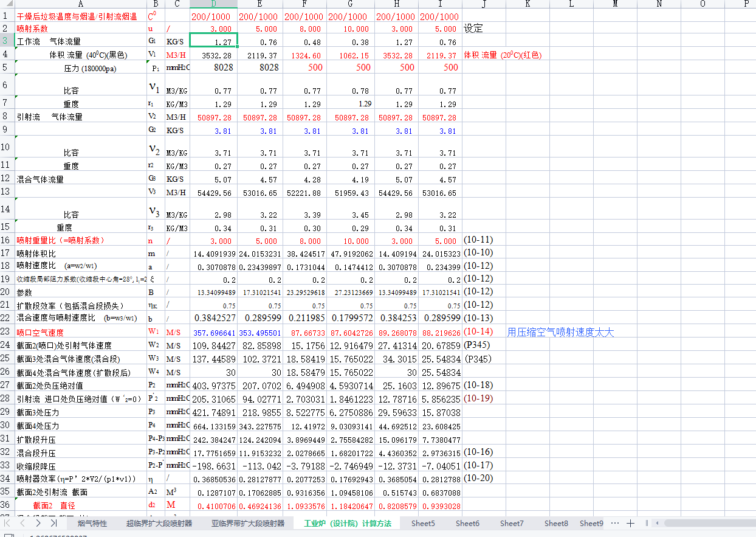Select the 引射流 气体流量 label cell
The height and width of the screenshot is (537, 756).
(81, 117)
